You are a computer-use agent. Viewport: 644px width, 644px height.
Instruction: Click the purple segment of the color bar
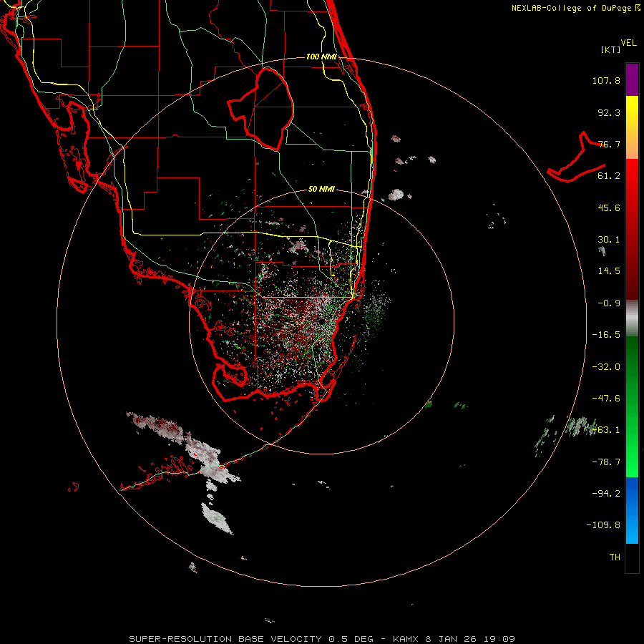[632, 79]
